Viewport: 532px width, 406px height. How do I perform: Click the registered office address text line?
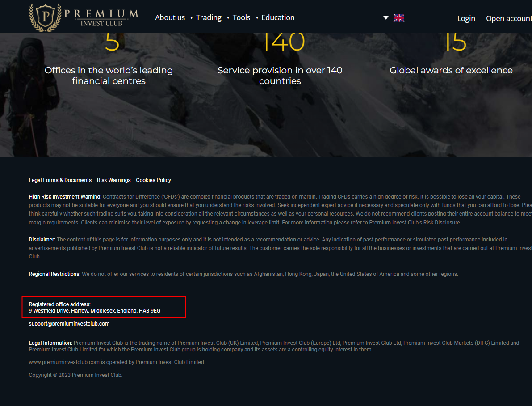coord(95,311)
